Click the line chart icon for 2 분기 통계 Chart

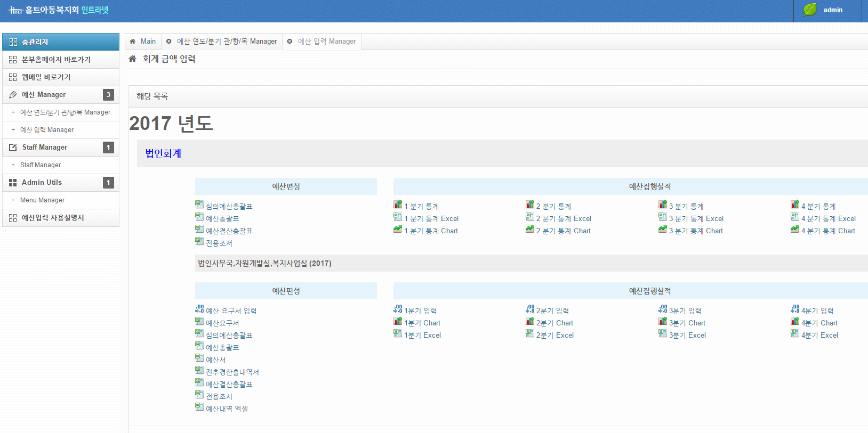[529, 230]
